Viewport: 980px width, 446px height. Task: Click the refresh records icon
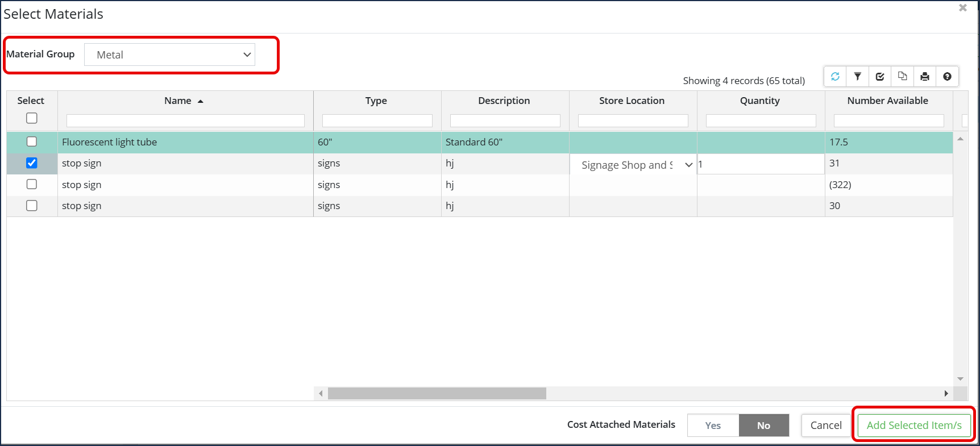(835, 77)
